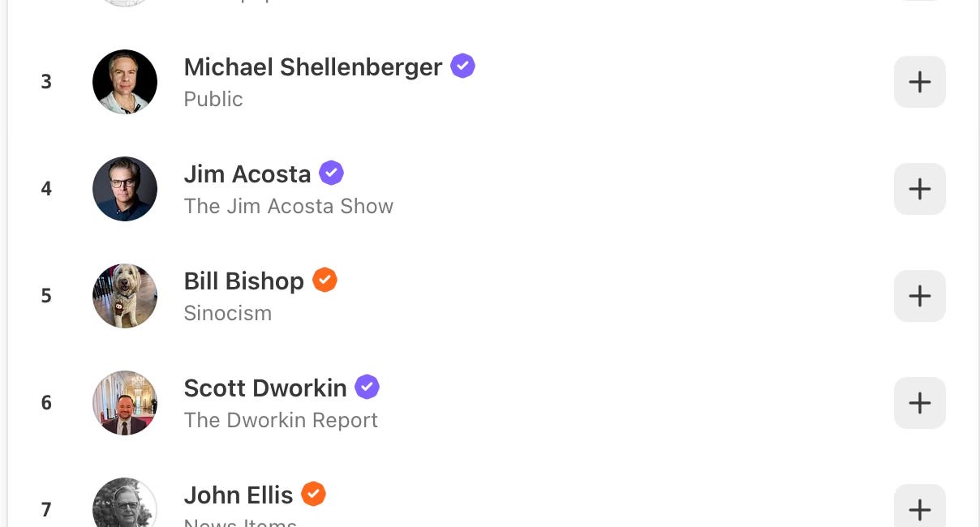
Task: Open The Dworkin Report publication
Action: point(281,420)
